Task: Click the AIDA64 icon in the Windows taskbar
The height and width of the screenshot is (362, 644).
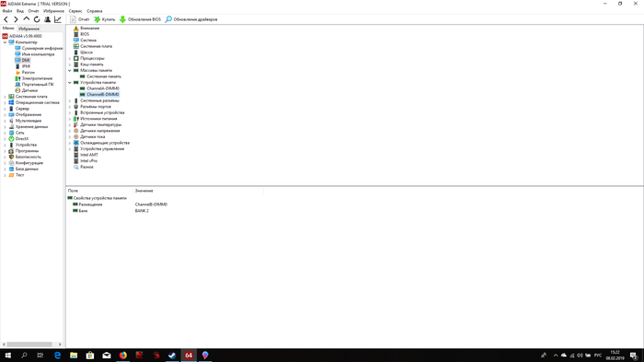Action: coord(189,355)
